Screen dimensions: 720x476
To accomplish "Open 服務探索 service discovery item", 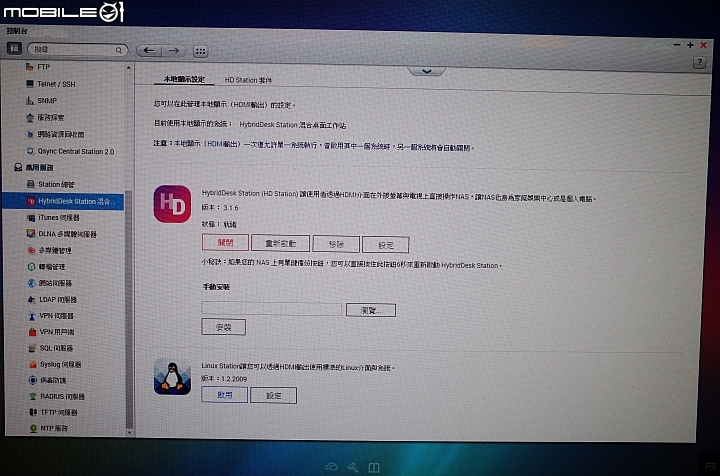I will coord(45,118).
